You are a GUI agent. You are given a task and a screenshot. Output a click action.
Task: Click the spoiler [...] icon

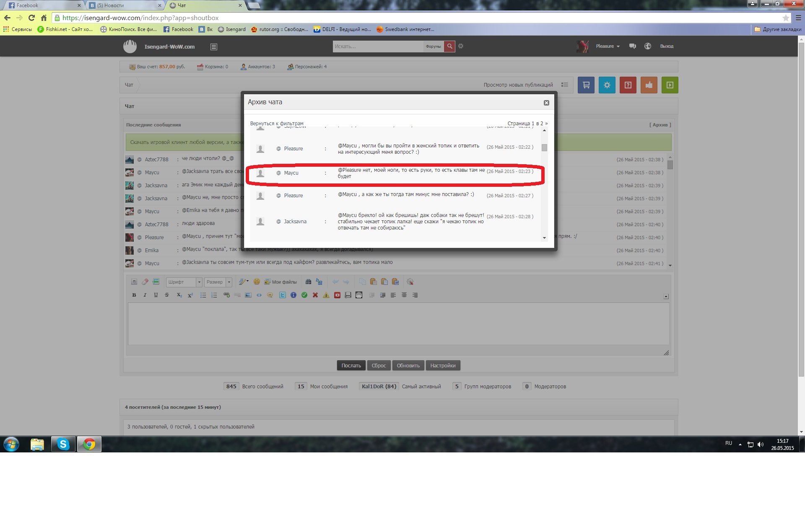click(x=348, y=295)
